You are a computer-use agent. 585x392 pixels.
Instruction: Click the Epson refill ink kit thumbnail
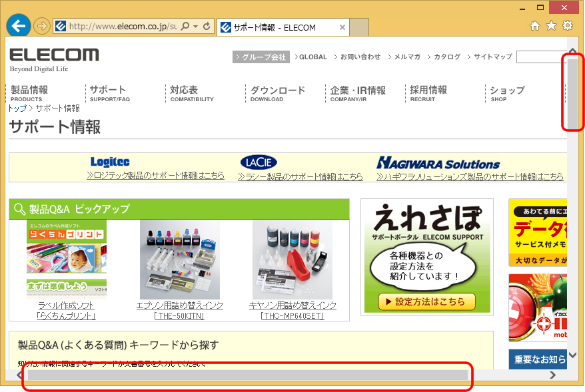180,260
